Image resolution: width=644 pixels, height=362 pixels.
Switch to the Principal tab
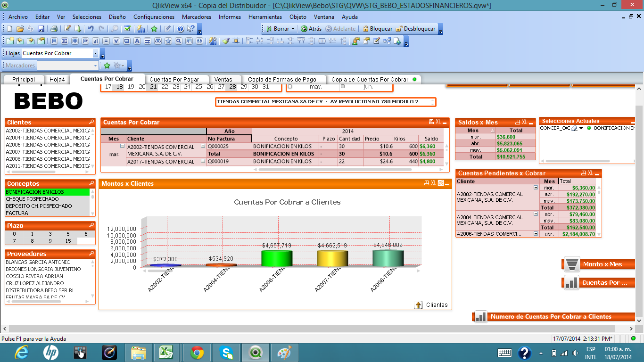click(x=24, y=79)
